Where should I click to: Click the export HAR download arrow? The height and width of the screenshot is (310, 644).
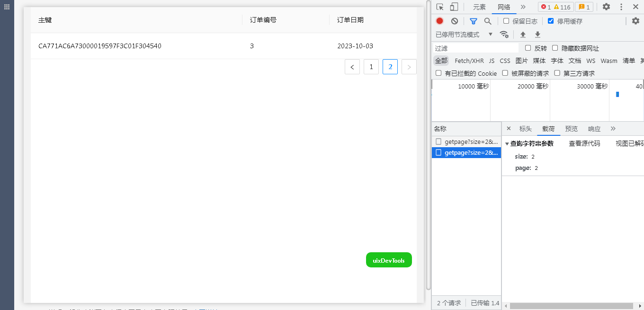(537, 35)
